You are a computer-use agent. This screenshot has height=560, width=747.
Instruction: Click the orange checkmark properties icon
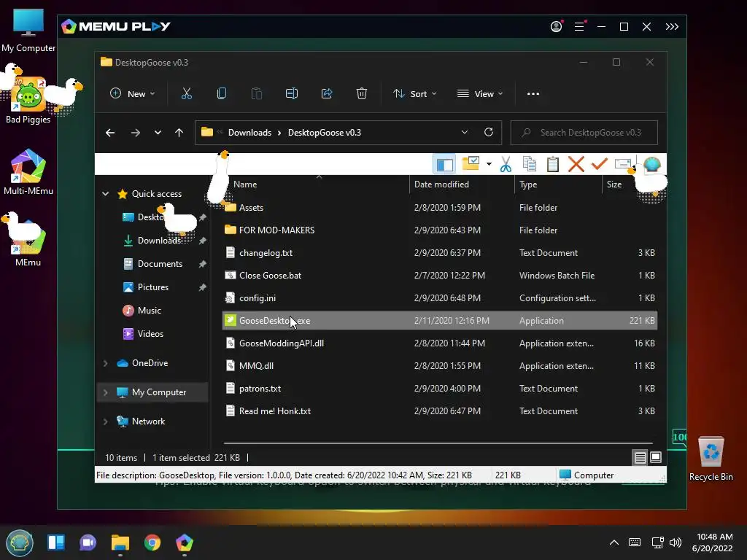(x=600, y=164)
